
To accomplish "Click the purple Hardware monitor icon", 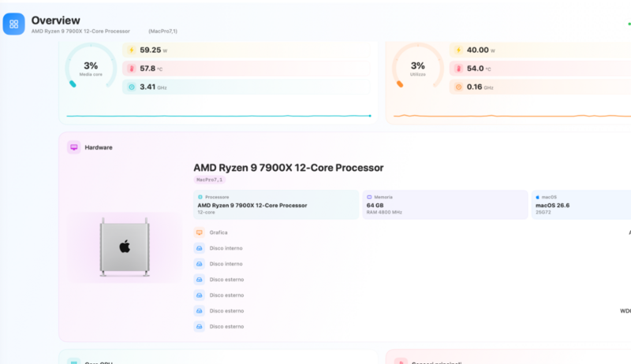I will (74, 147).
